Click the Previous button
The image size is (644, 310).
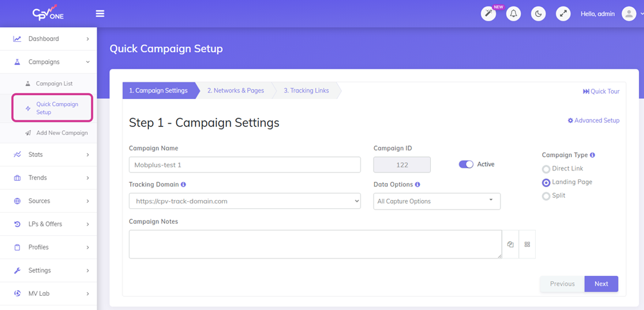(562, 284)
